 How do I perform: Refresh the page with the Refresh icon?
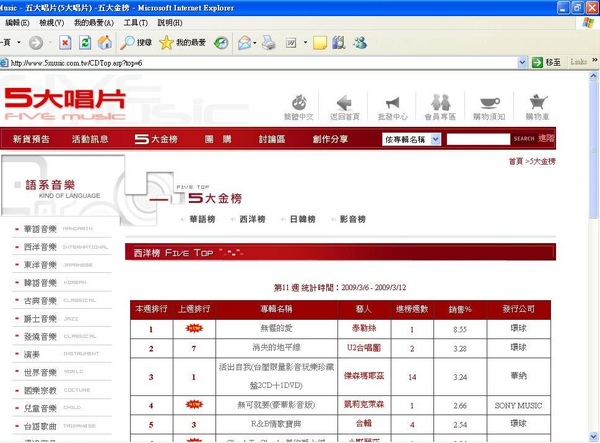click(85, 42)
